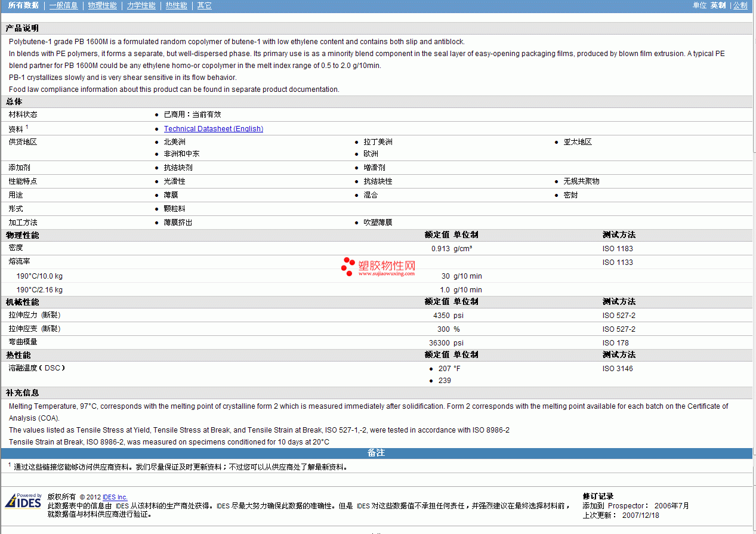Select the 熔流率 property label
Image resolution: width=756 pixels, height=534 pixels.
pos(19,261)
